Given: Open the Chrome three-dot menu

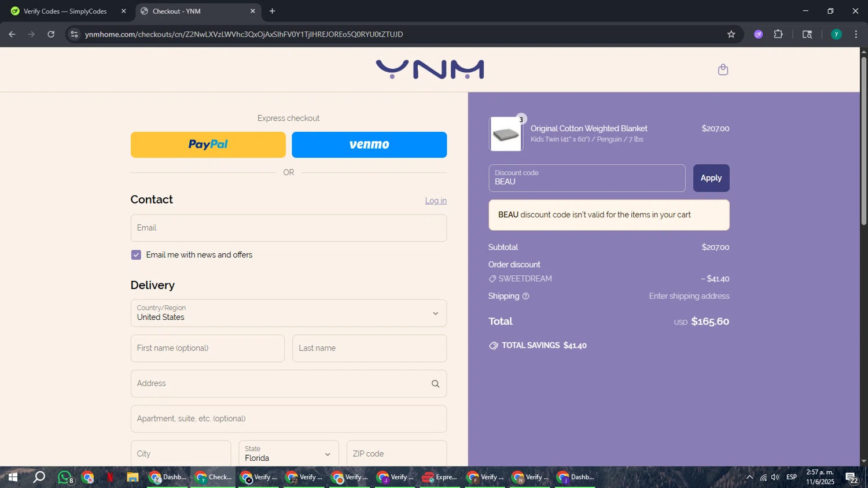Looking at the screenshot, I should [856, 34].
